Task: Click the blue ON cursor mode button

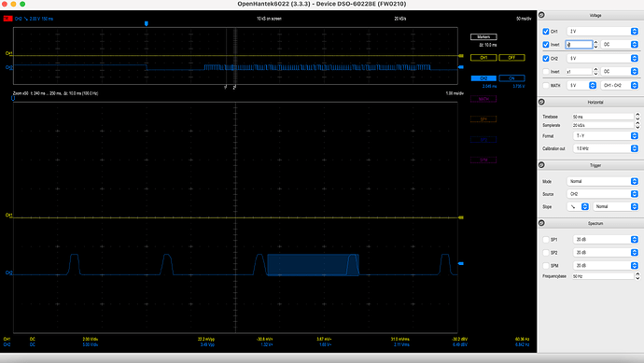Action: click(511, 78)
